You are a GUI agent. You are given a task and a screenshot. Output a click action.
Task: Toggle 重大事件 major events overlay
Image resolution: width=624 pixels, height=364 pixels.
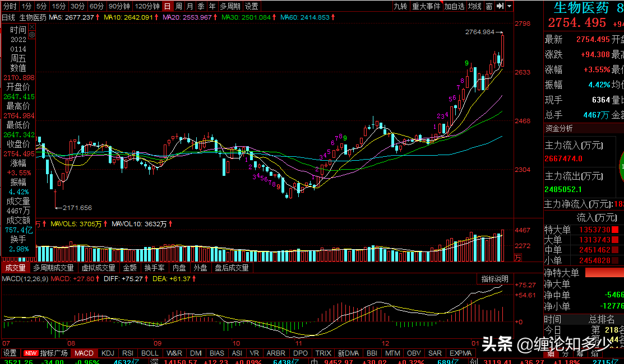[426, 6]
